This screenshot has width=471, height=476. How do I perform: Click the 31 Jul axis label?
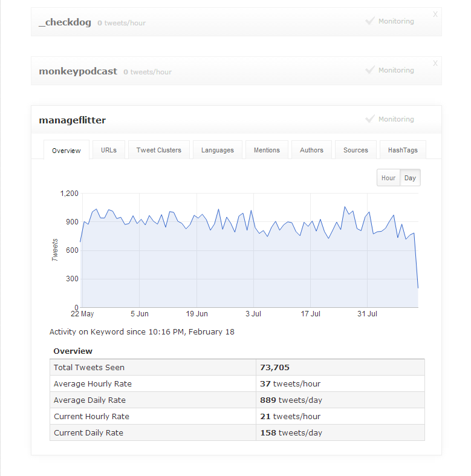367,314
